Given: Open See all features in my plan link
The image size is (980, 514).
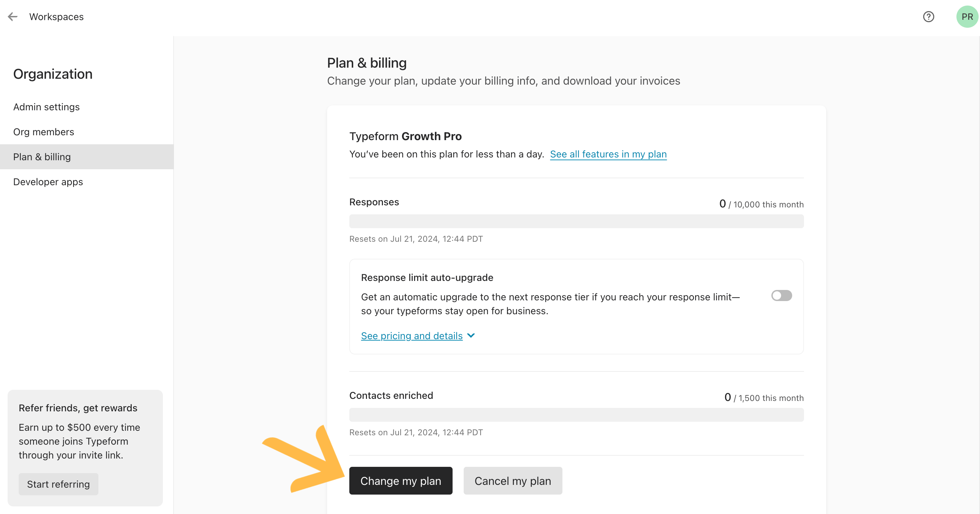Looking at the screenshot, I should pyautogui.click(x=608, y=154).
